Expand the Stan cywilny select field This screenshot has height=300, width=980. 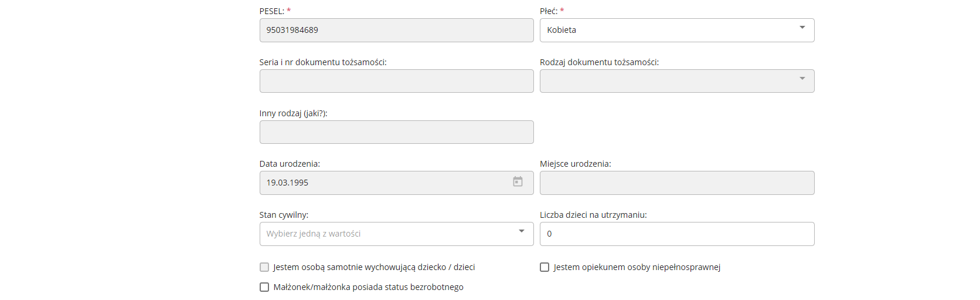[x=396, y=234]
